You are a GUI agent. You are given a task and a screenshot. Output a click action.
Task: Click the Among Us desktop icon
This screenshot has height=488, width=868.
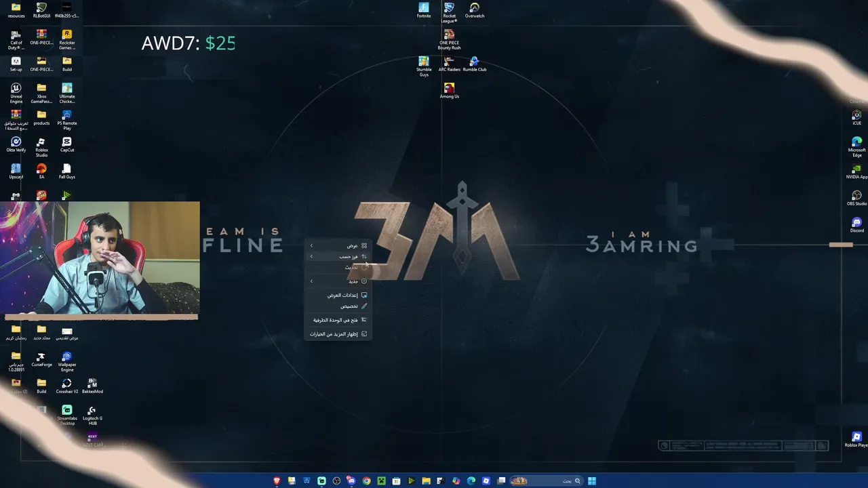pyautogui.click(x=449, y=91)
